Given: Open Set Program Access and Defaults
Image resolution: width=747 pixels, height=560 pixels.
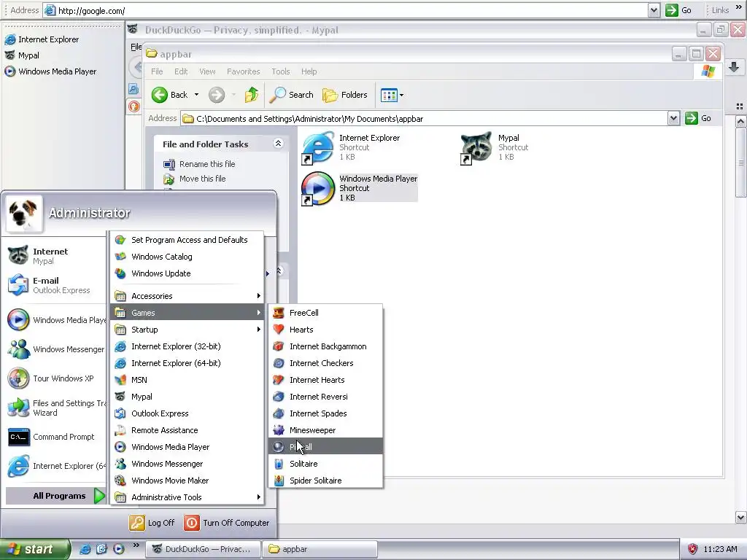Looking at the screenshot, I should pyautogui.click(x=187, y=240).
